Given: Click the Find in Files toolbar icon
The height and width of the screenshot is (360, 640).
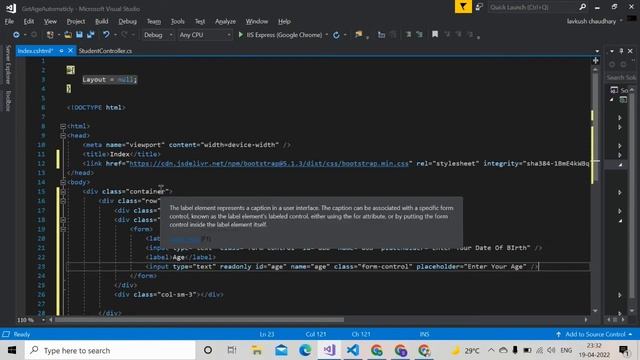Looking at the screenshot, I should click(358, 35).
